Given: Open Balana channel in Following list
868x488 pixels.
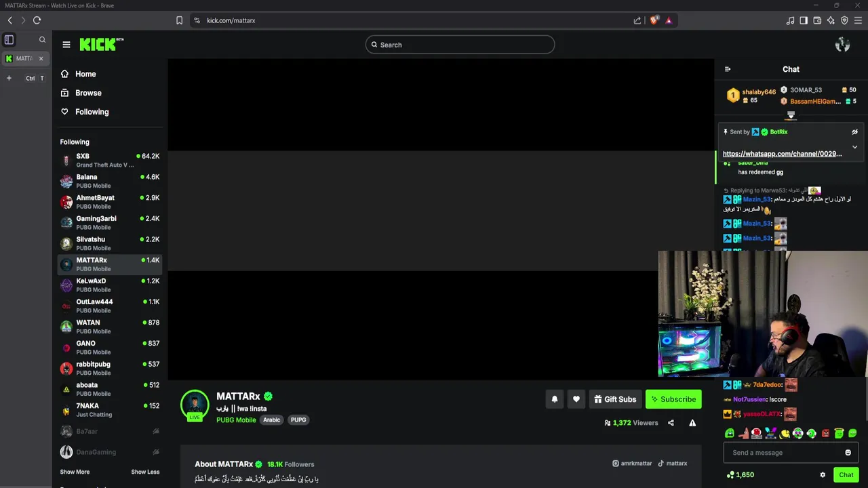Looking at the screenshot, I should 110,181.
